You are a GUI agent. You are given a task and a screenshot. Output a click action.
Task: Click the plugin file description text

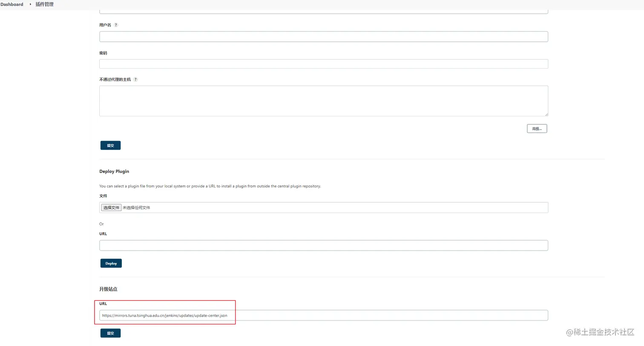[x=210, y=186]
